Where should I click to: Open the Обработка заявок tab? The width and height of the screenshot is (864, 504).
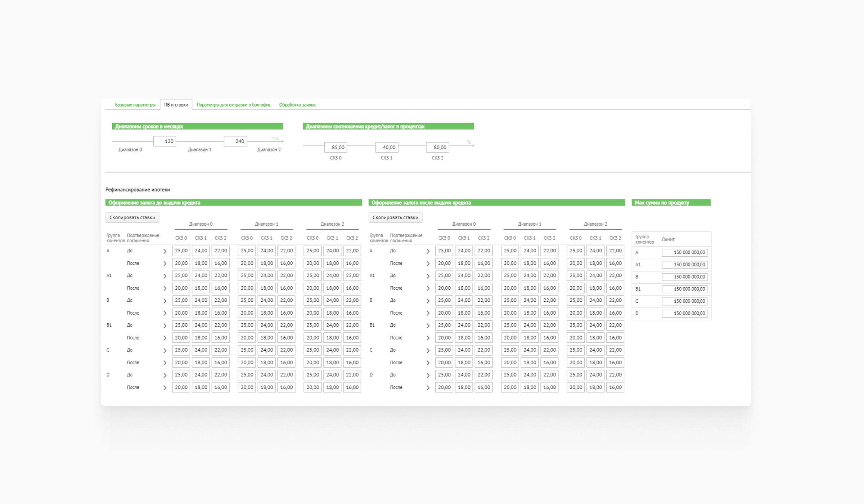click(x=297, y=105)
